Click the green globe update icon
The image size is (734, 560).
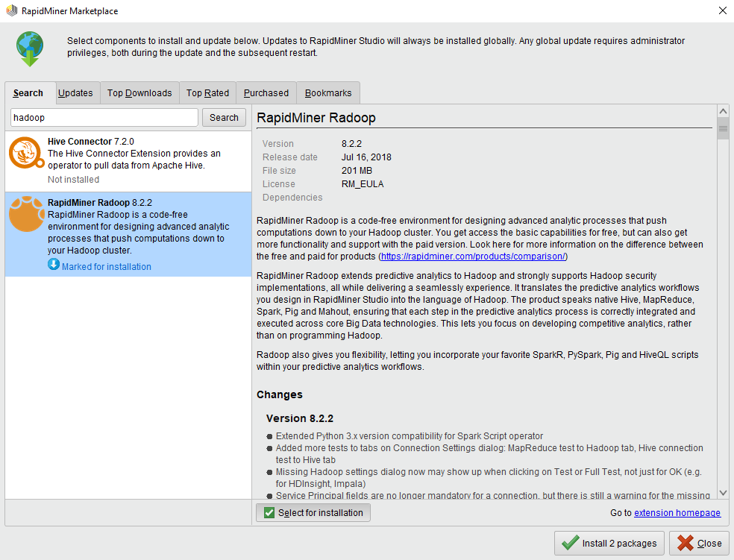[x=30, y=47]
